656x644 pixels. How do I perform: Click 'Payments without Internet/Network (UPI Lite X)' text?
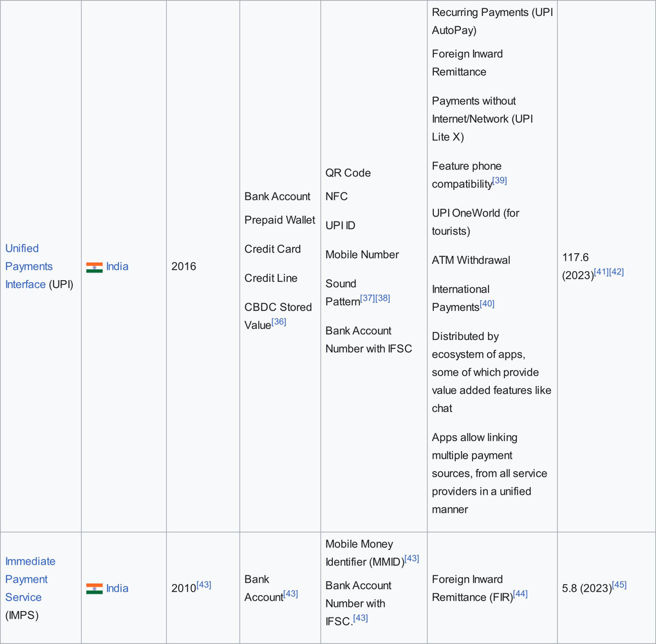pos(482,119)
